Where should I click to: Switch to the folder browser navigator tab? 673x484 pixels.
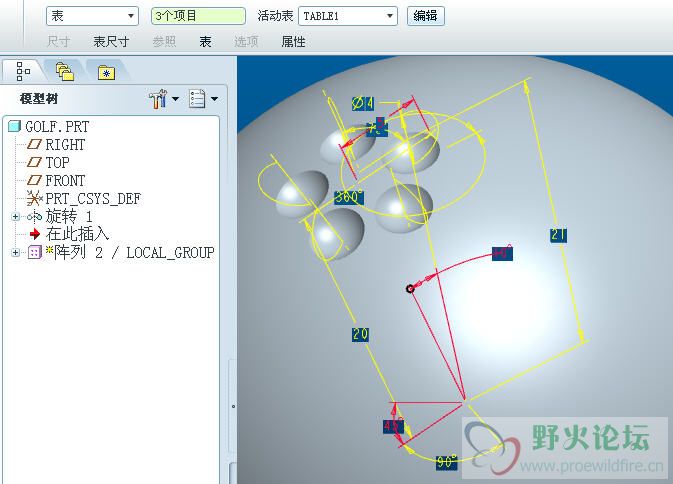coord(65,72)
